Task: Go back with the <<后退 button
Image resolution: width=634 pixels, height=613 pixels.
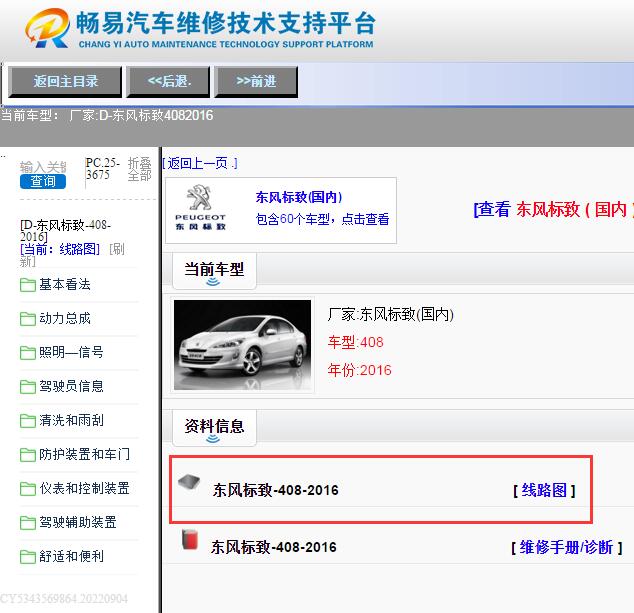Action: point(168,82)
